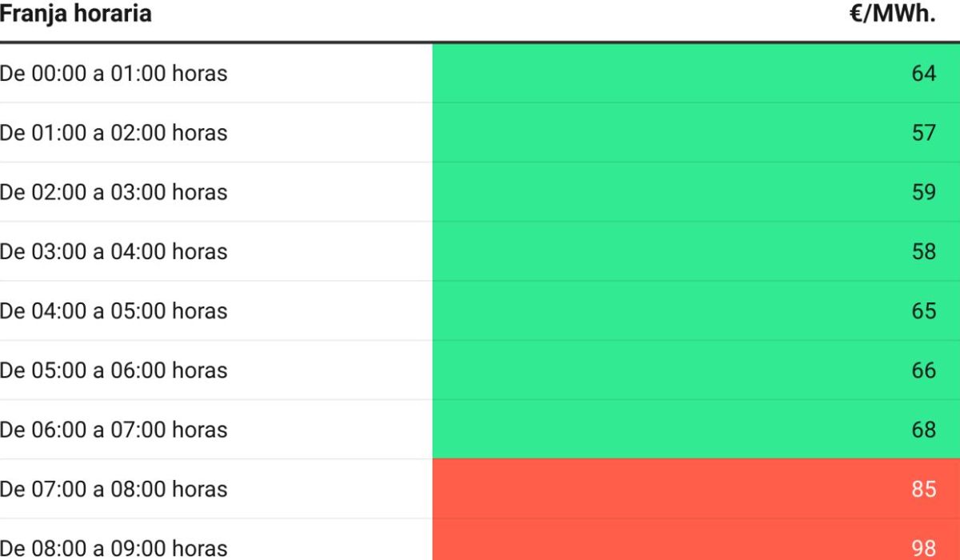Select the 'De 02:00 a 03:00 horas' row
The width and height of the screenshot is (960, 560).
pos(480,192)
